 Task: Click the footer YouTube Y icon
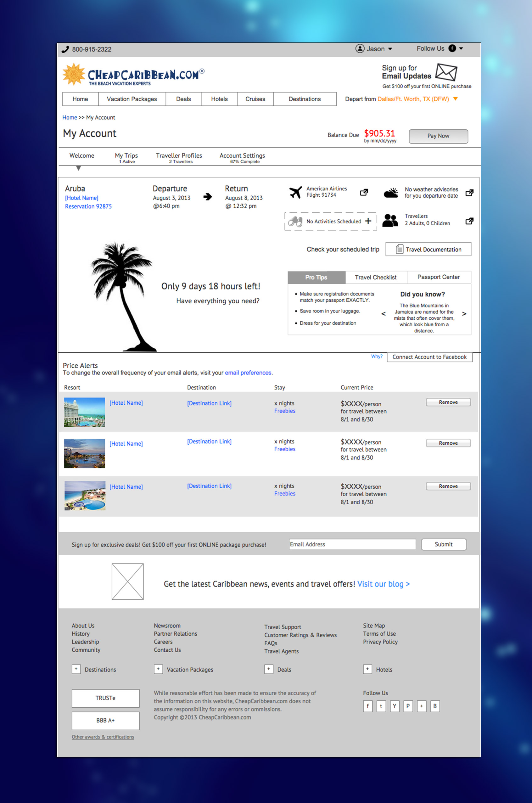tap(395, 706)
